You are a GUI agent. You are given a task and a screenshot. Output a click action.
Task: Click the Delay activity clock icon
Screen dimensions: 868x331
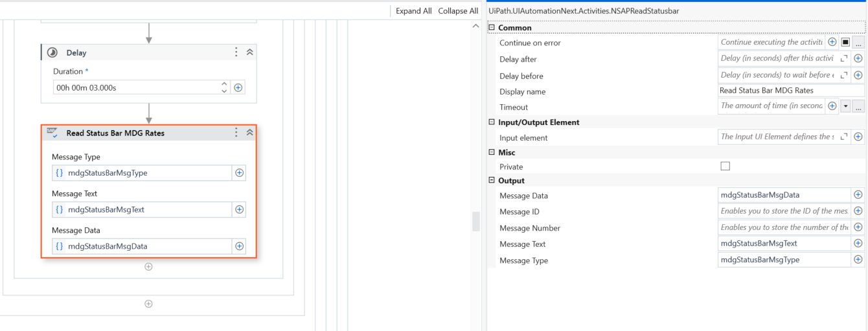[52, 52]
